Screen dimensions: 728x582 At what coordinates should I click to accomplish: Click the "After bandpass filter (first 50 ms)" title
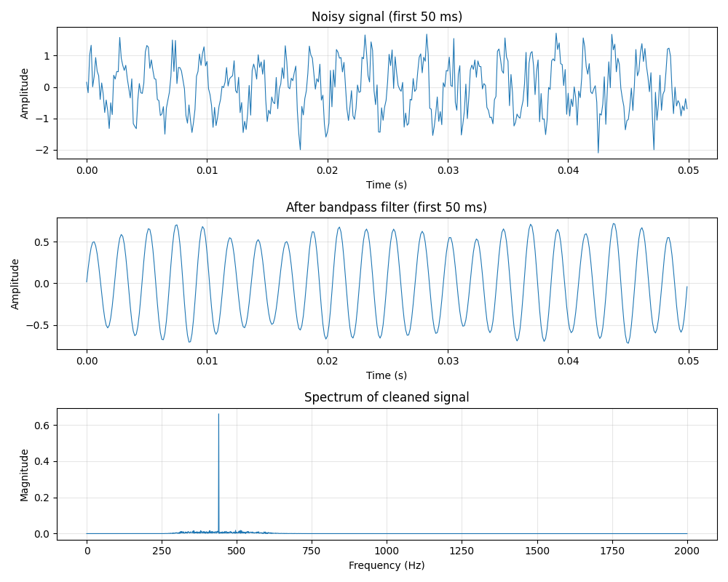tap(387, 207)
